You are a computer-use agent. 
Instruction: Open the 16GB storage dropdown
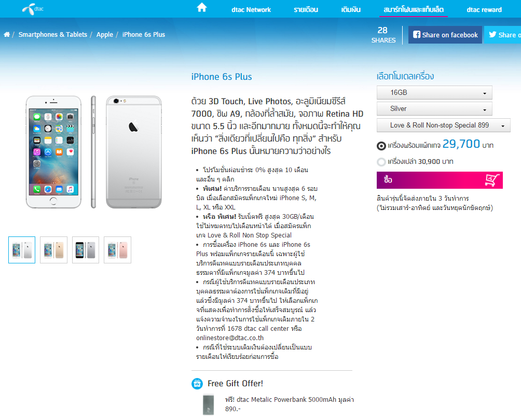tap(434, 93)
